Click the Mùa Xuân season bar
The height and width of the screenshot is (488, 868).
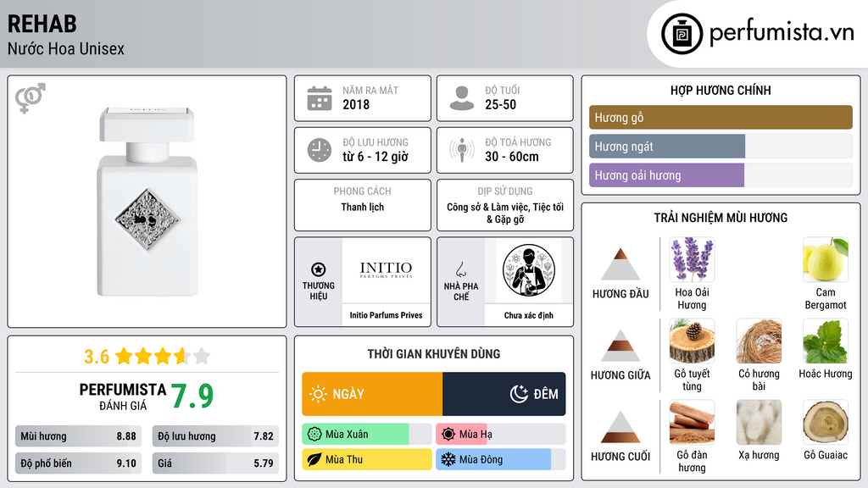coord(367,435)
